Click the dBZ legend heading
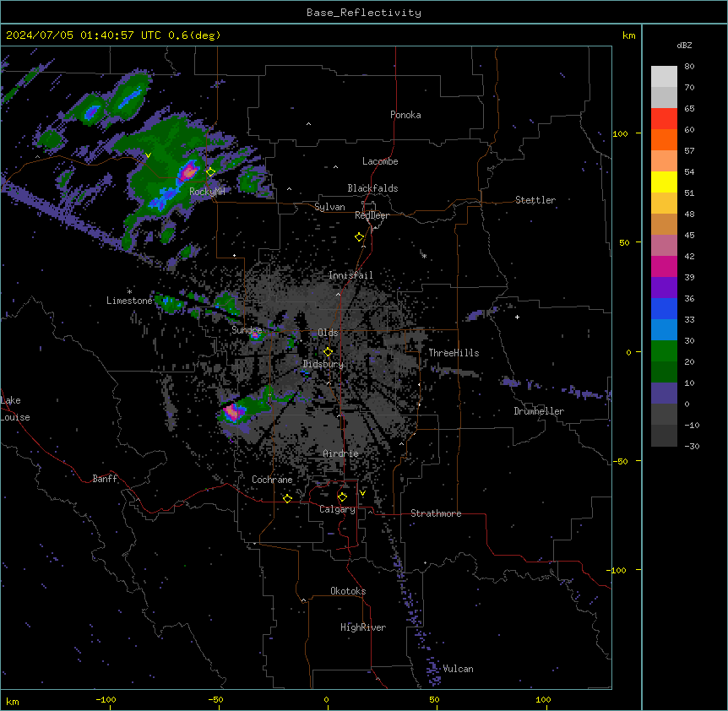Image resolution: width=728 pixels, height=711 pixels. 684,45
